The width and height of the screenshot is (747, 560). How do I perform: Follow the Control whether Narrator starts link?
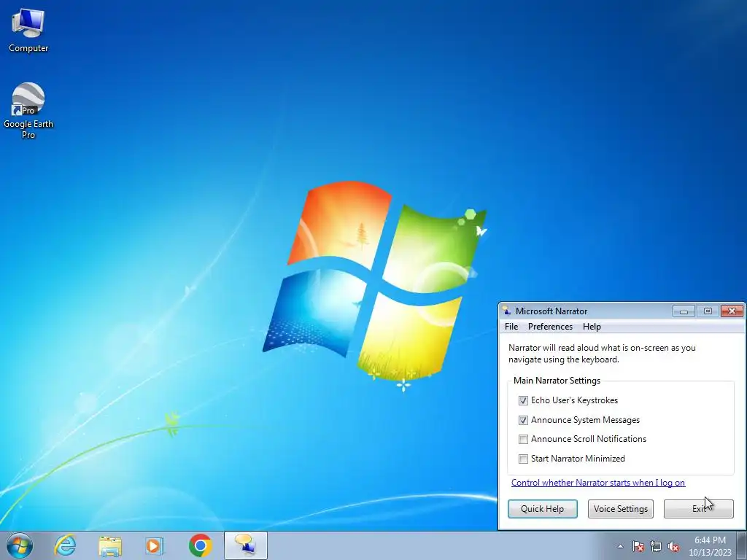(598, 483)
